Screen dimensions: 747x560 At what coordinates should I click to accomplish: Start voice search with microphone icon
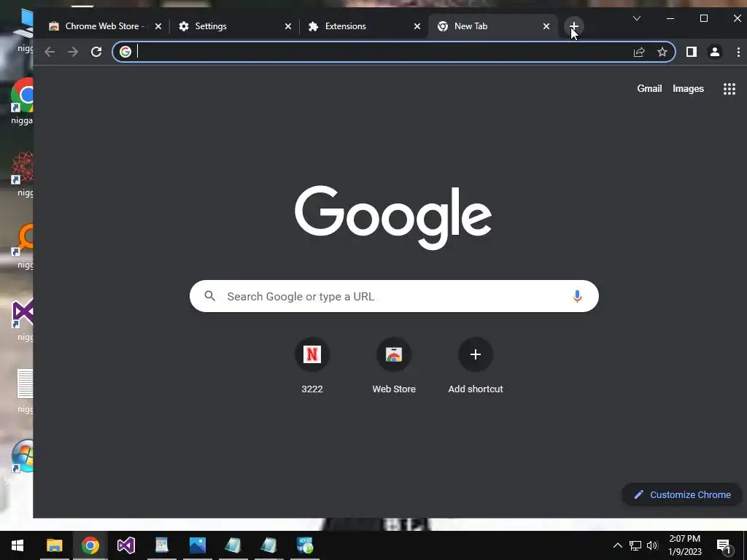pyautogui.click(x=577, y=296)
